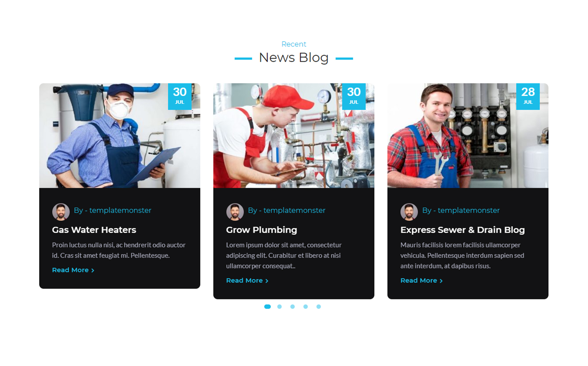This screenshot has width=588, height=366.
Task: Select the first active carousel dot
Action: point(267,307)
